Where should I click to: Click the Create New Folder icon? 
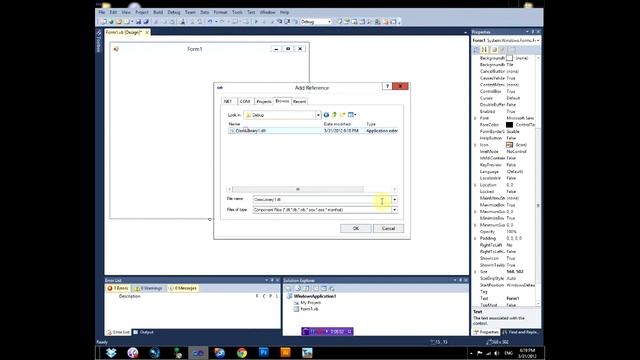click(x=342, y=115)
